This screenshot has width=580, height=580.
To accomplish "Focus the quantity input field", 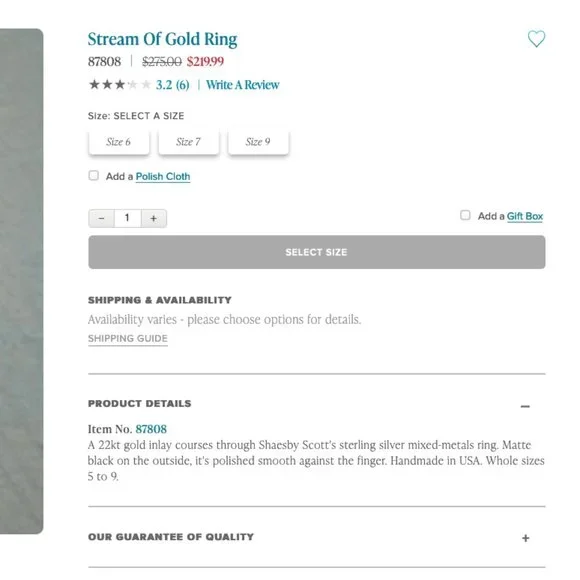I will point(127,218).
